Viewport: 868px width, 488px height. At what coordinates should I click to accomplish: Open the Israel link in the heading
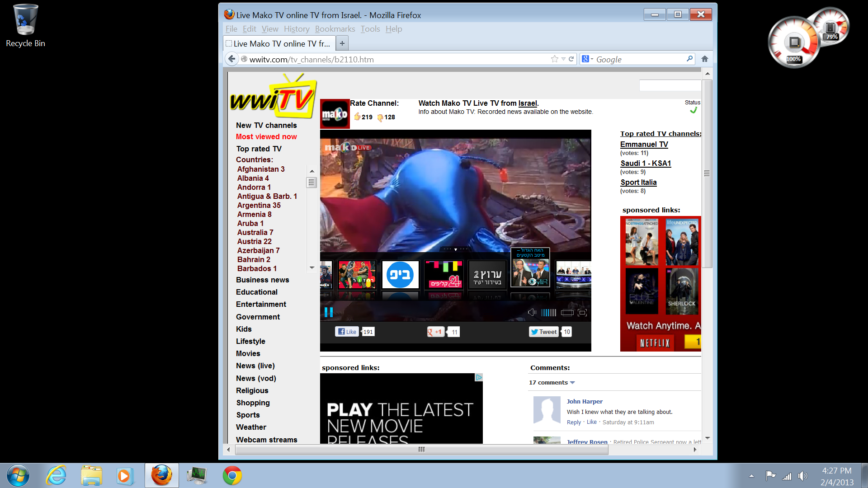click(528, 103)
